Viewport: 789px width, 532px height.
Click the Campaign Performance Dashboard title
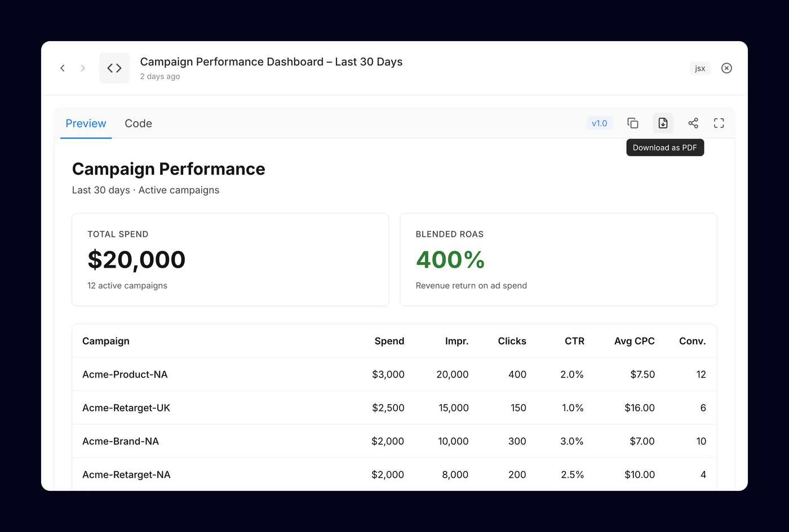click(x=271, y=62)
